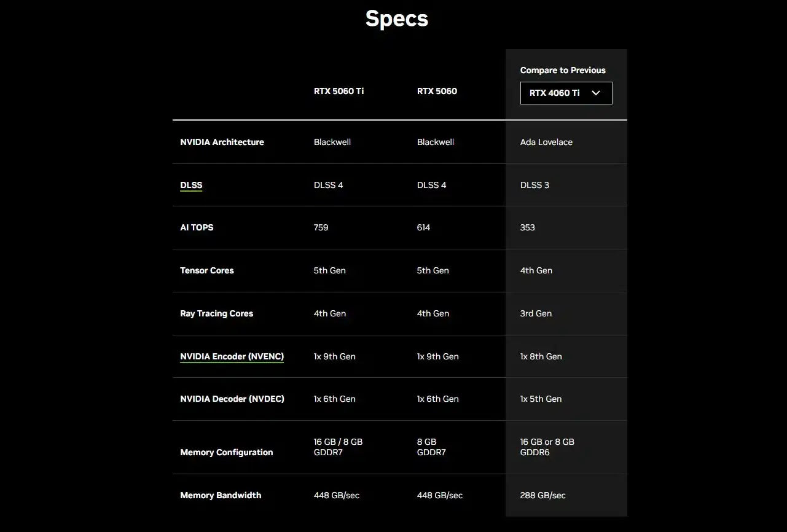The width and height of the screenshot is (787, 532).
Task: Select the Memory Bandwidth row label
Action: pos(221,495)
